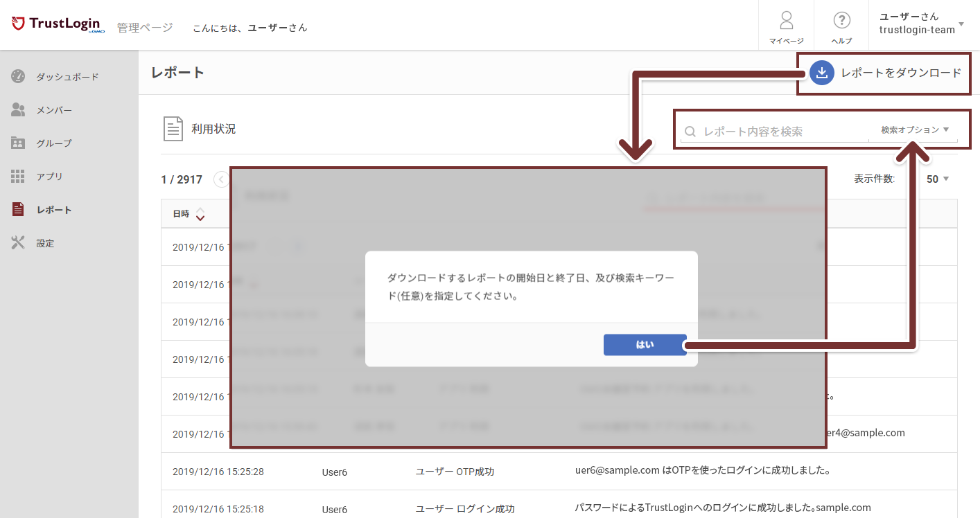Click the レポートをダウンロード text link

pyautogui.click(x=901, y=73)
